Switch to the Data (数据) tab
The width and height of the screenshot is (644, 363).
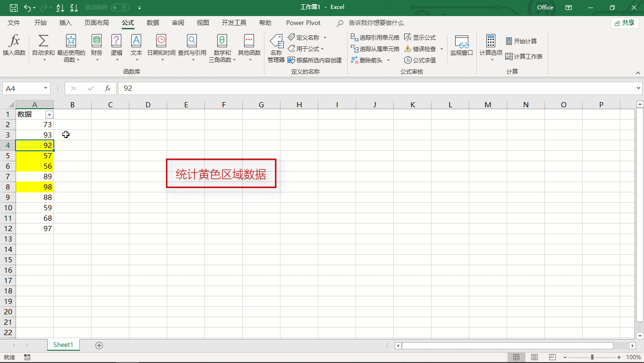pyautogui.click(x=153, y=23)
